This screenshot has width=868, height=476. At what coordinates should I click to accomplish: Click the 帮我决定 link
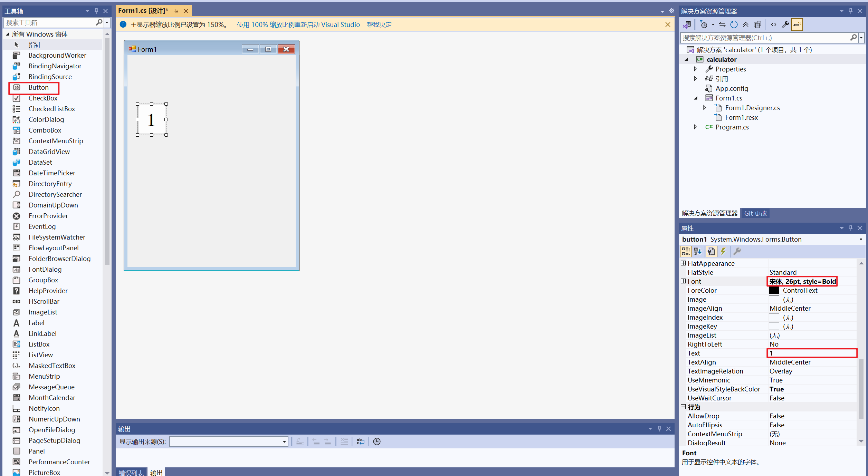379,25
